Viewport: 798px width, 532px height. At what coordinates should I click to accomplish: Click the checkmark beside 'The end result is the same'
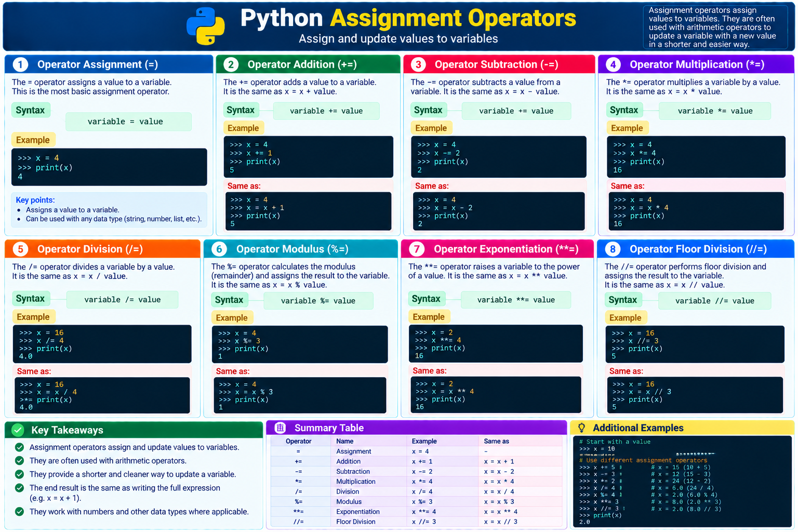[x=19, y=488]
